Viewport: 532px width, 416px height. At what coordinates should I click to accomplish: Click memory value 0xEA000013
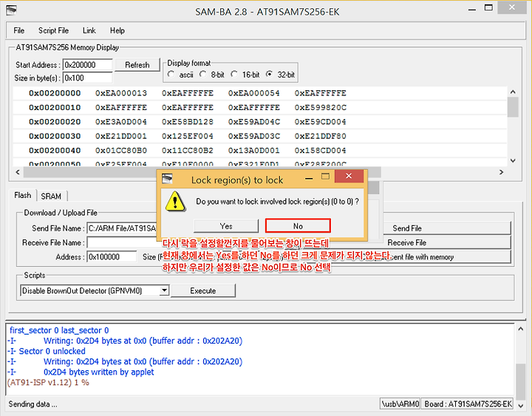click(121, 93)
